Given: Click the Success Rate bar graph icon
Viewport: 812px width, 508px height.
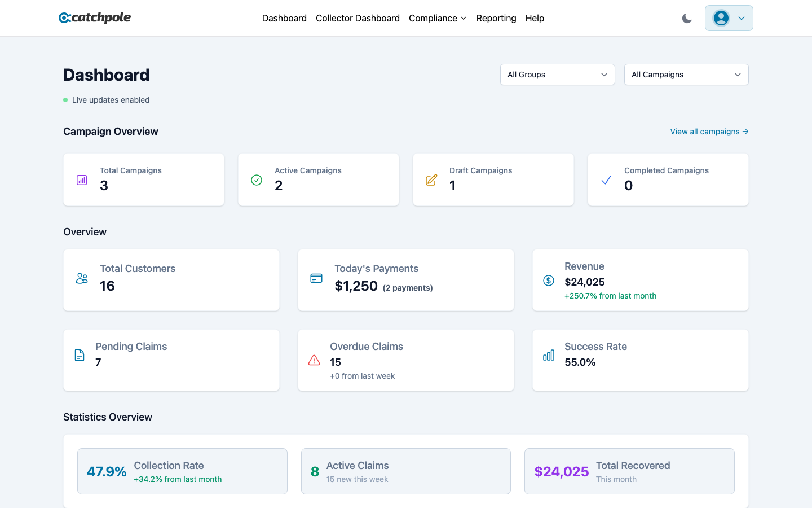Looking at the screenshot, I should coord(548,354).
